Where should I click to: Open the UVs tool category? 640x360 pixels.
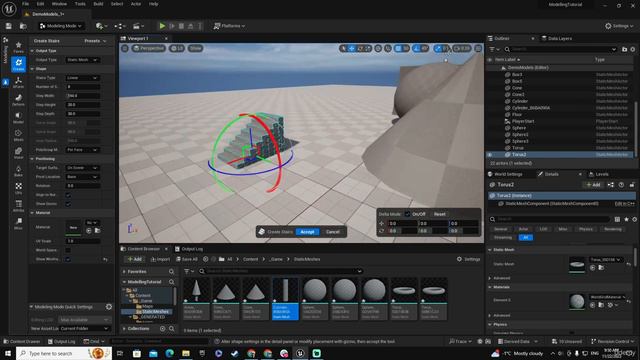18,188
